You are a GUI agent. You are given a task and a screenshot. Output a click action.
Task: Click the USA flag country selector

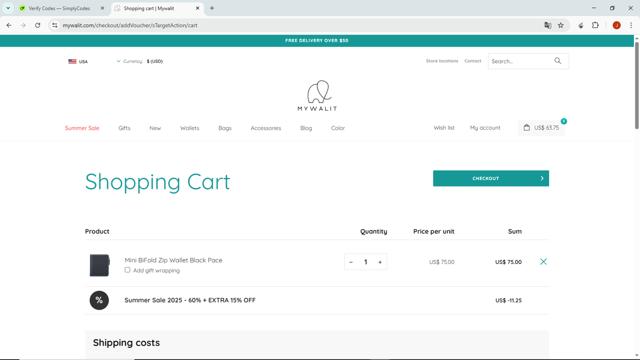78,61
